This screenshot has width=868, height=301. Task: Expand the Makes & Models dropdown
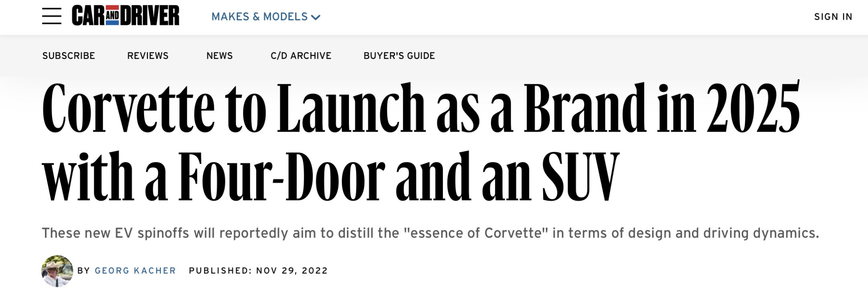pos(266,17)
